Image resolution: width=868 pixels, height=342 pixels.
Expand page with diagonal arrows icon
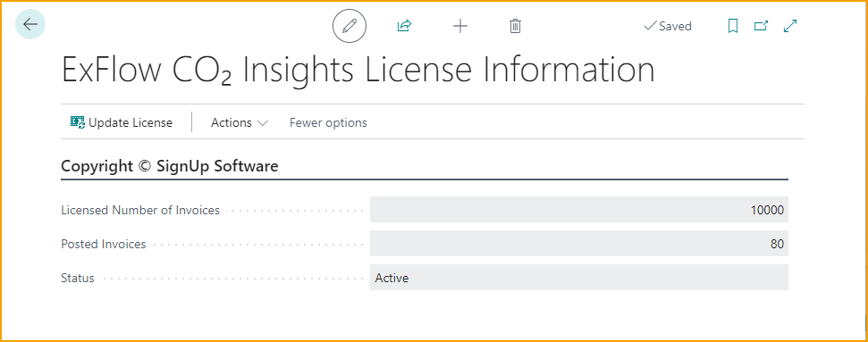pyautogui.click(x=790, y=26)
